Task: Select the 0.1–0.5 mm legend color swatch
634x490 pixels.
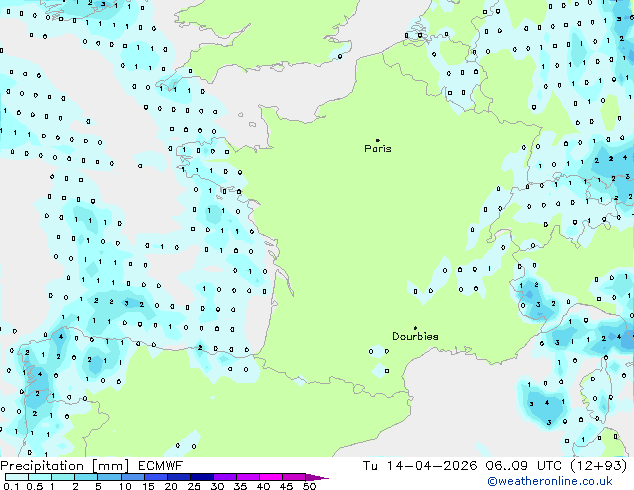Action: [17, 477]
